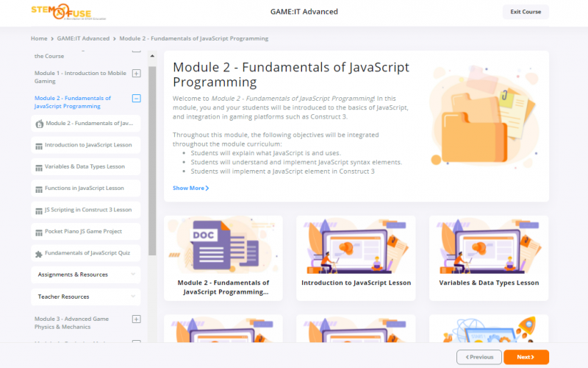Click the STEM Fuse logo

68,12
